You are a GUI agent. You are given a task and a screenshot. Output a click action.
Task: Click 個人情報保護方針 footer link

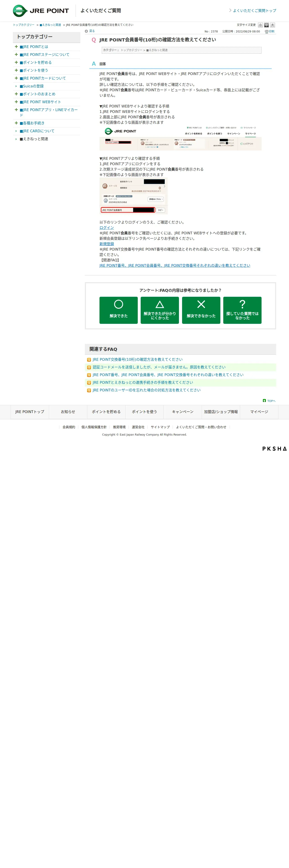tap(94, 427)
